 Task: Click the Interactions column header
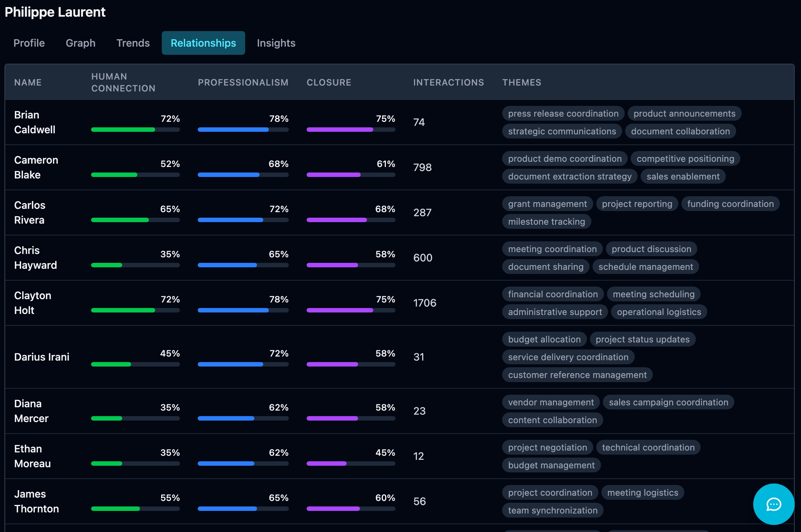(x=448, y=82)
